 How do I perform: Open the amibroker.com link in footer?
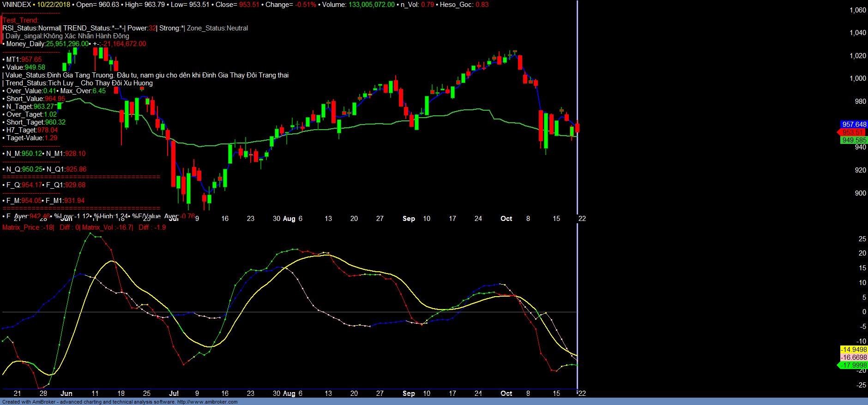(x=207, y=402)
